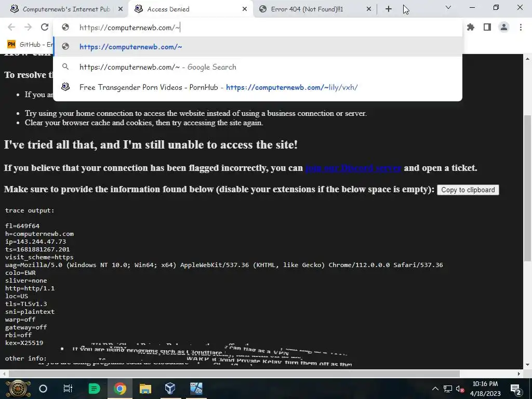Go forward with the forward arrow

[28, 27]
